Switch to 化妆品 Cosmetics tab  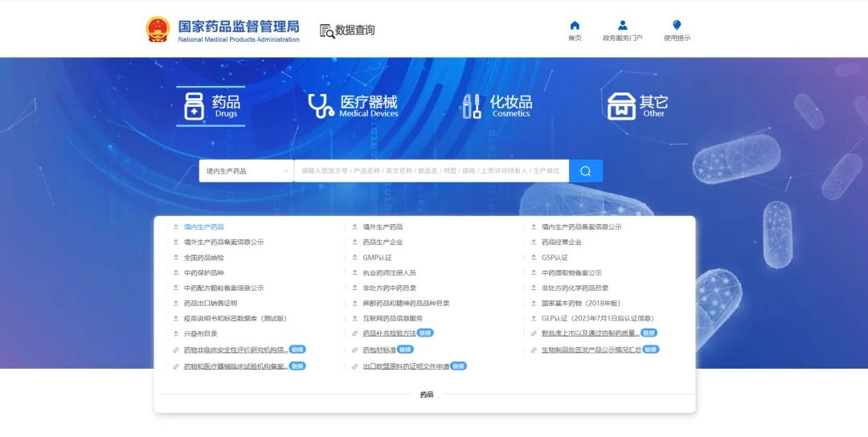tap(497, 106)
